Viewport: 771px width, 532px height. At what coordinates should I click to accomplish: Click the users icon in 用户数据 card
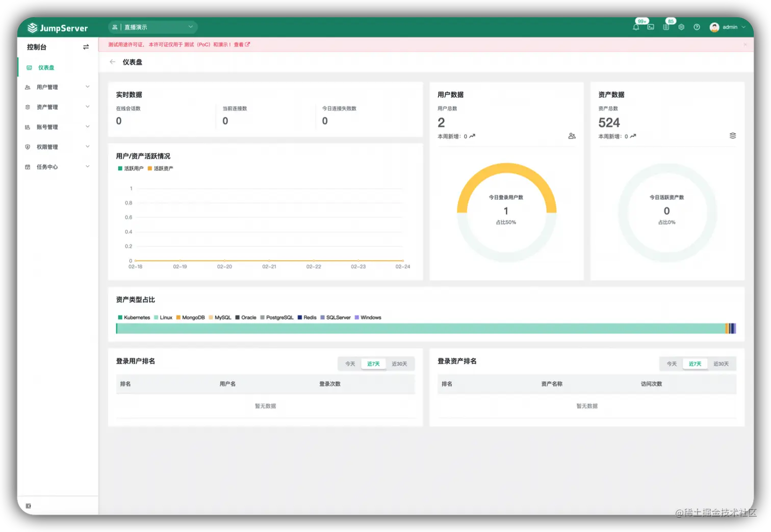(572, 136)
